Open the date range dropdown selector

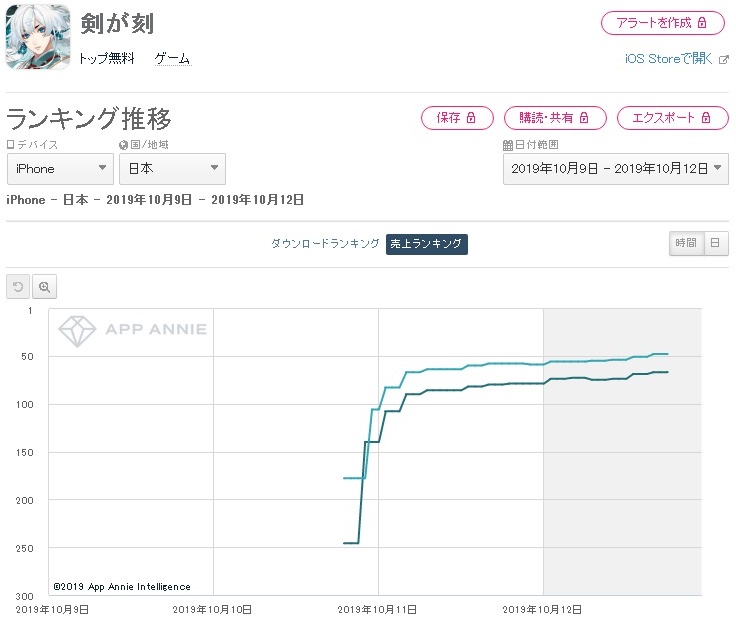point(616,169)
